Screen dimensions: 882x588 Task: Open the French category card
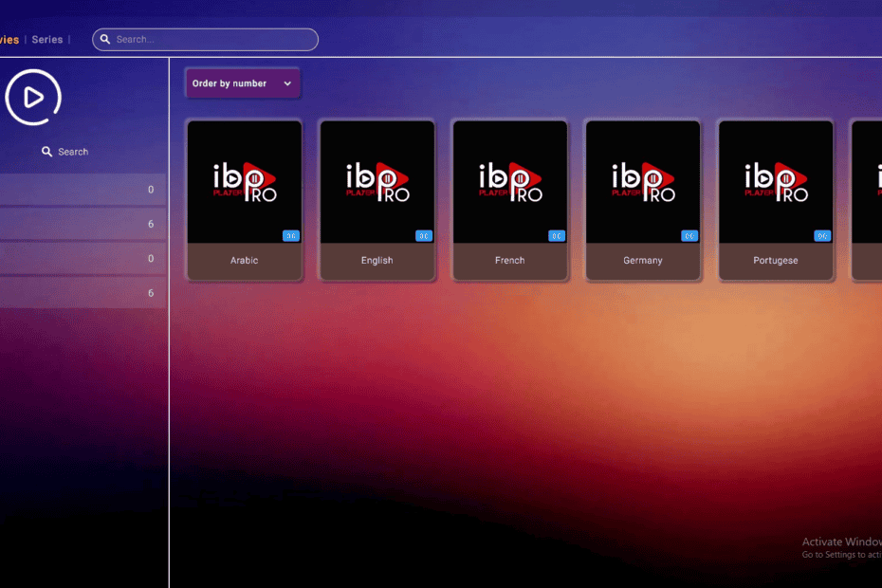[x=509, y=200]
